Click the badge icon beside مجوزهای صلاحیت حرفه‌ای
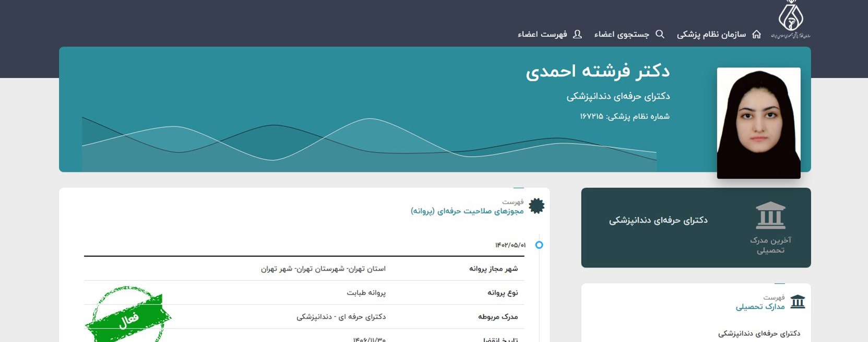Screen dimensions: 868x342 pos(537,206)
